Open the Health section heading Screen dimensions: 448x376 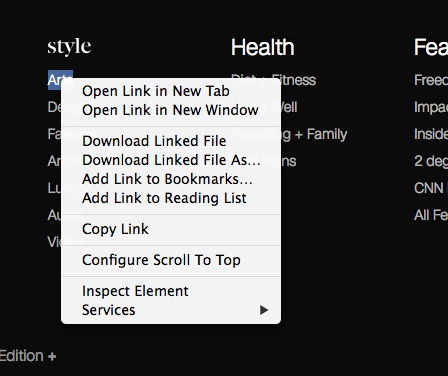pyautogui.click(x=263, y=47)
